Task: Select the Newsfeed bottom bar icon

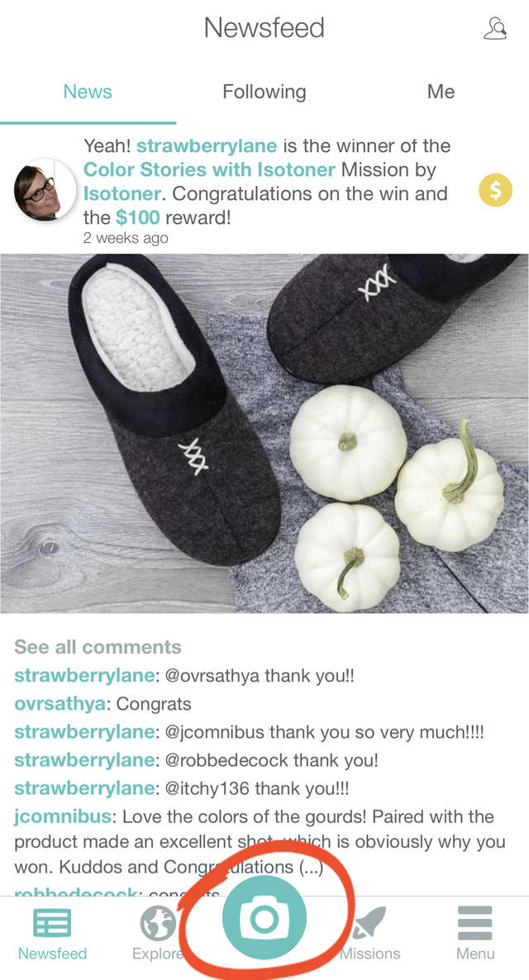Action: pos(52,923)
